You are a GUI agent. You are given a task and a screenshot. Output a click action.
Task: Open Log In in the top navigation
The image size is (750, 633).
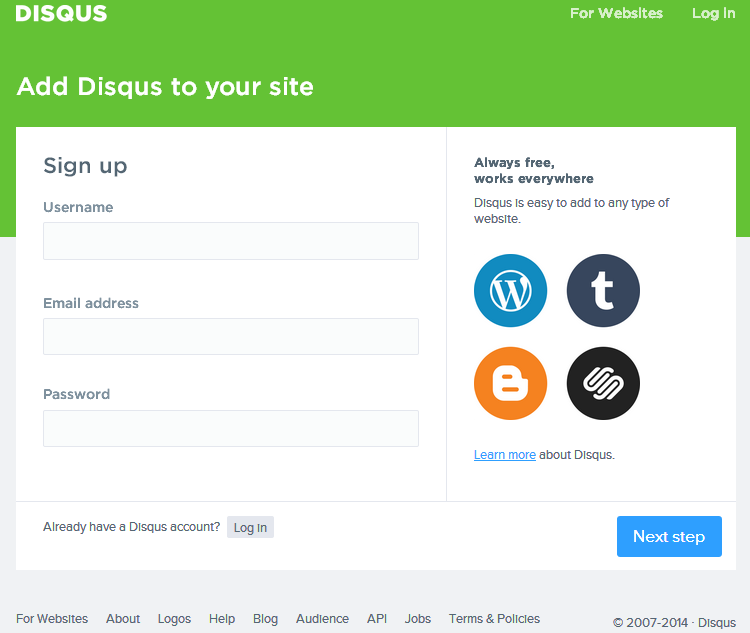click(713, 13)
